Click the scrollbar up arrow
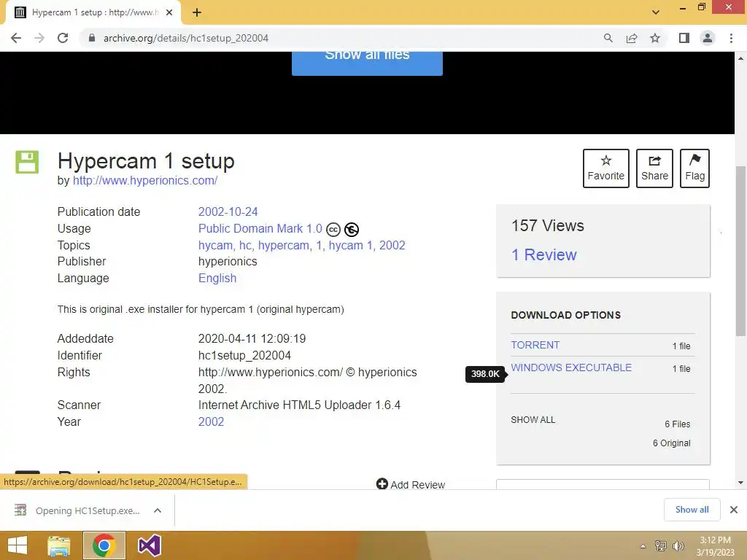 click(x=741, y=58)
